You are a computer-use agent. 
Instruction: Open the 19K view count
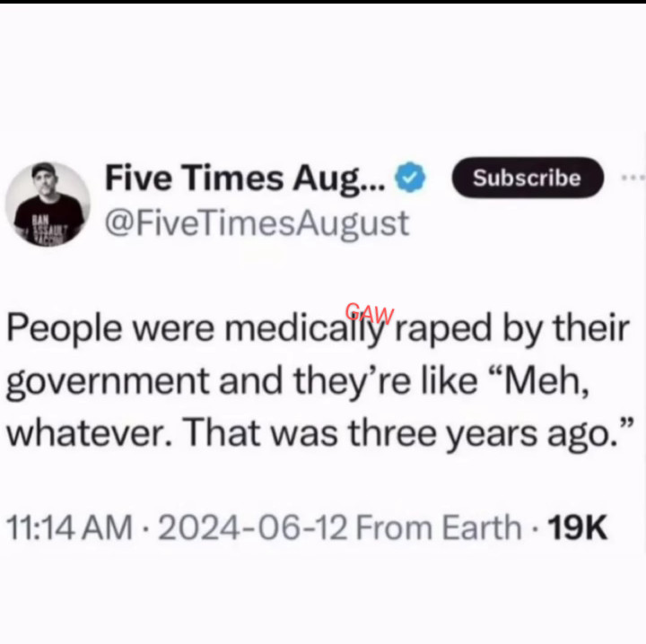pyautogui.click(x=577, y=528)
